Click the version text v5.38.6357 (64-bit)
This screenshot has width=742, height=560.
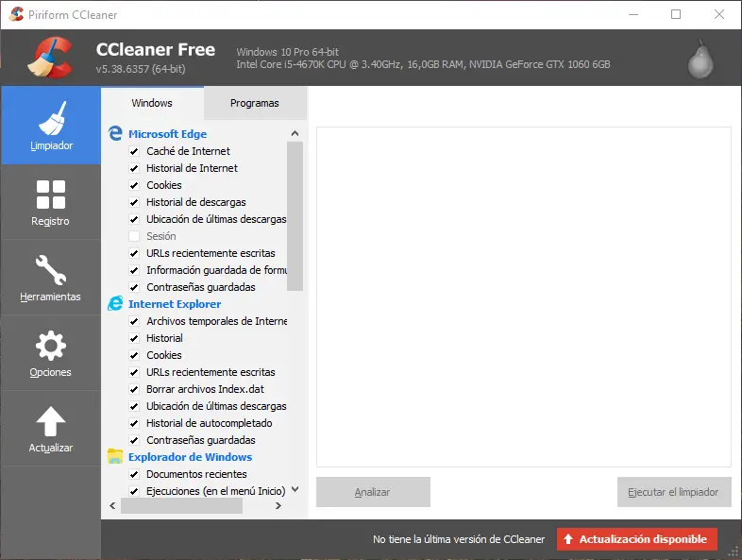141,69
